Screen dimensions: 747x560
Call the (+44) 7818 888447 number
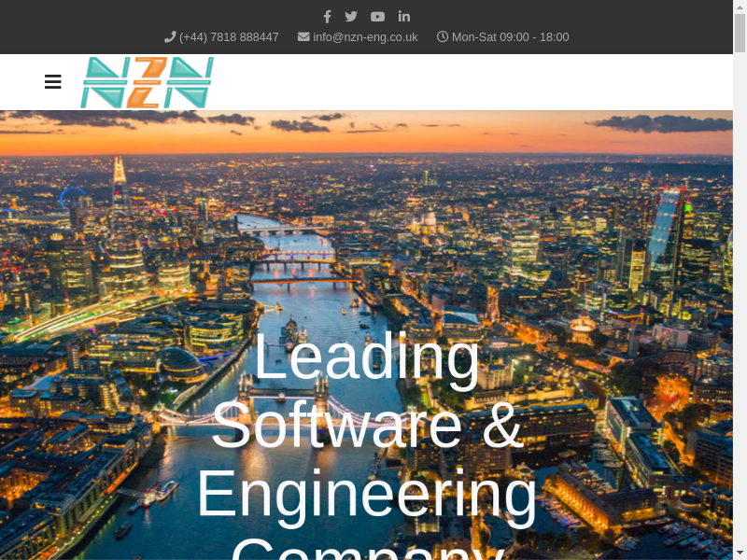pos(229,37)
